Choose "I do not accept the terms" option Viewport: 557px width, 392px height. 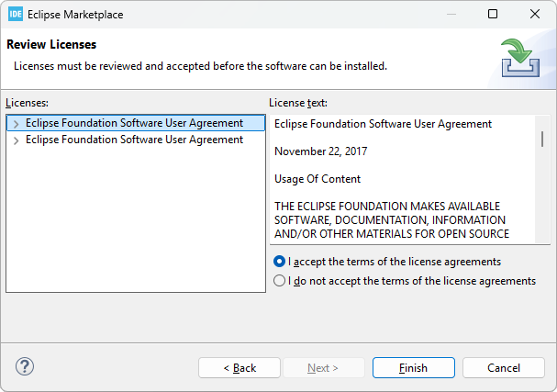(280, 281)
